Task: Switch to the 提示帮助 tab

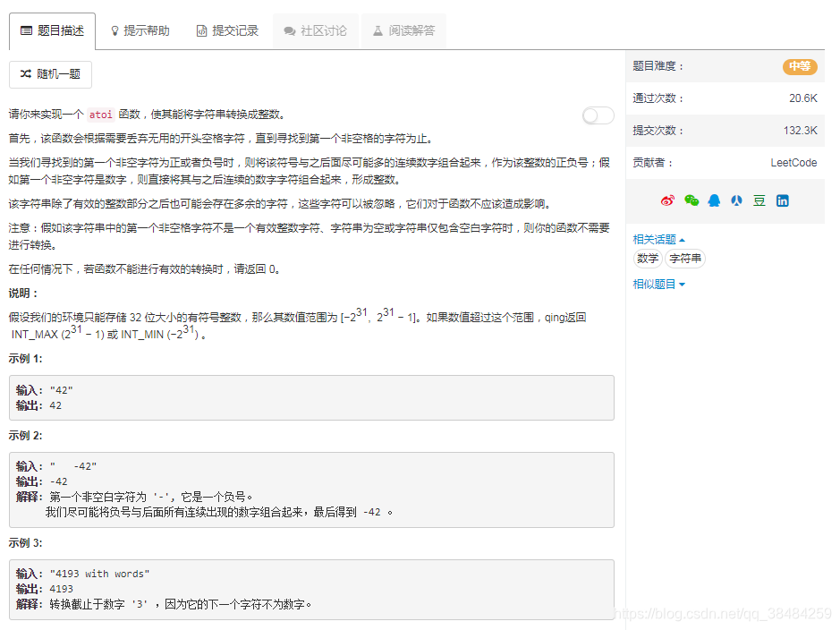Action: (x=140, y=31)
